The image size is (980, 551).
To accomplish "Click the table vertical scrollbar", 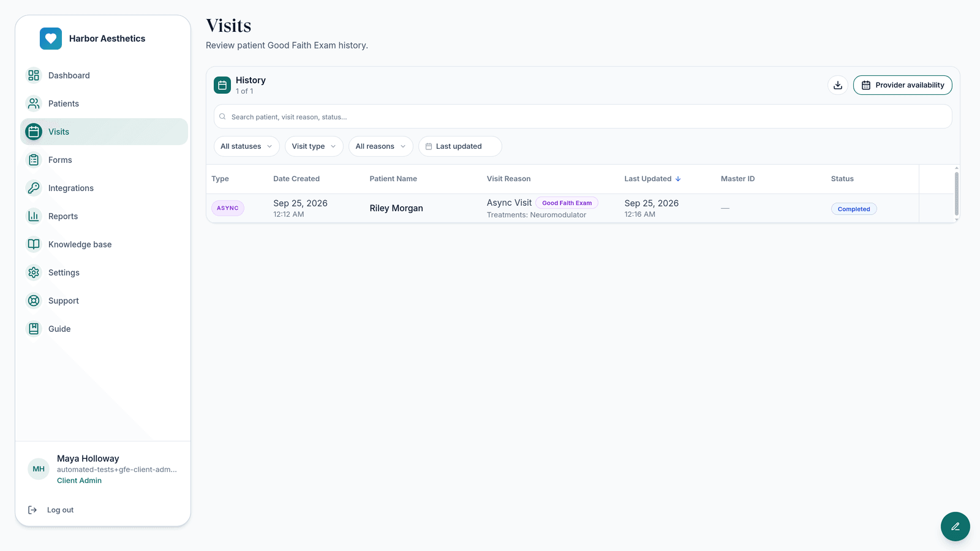I will point(957,193).
